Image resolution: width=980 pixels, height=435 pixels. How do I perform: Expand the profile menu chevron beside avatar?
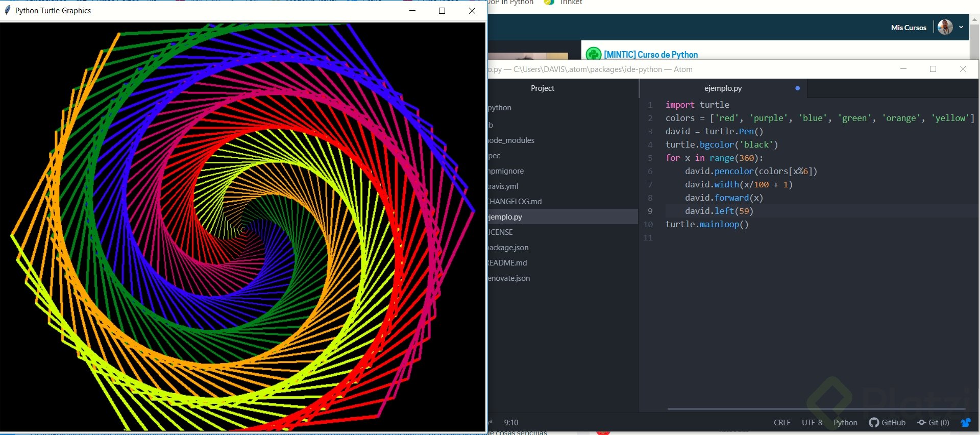tap(961, 28)
